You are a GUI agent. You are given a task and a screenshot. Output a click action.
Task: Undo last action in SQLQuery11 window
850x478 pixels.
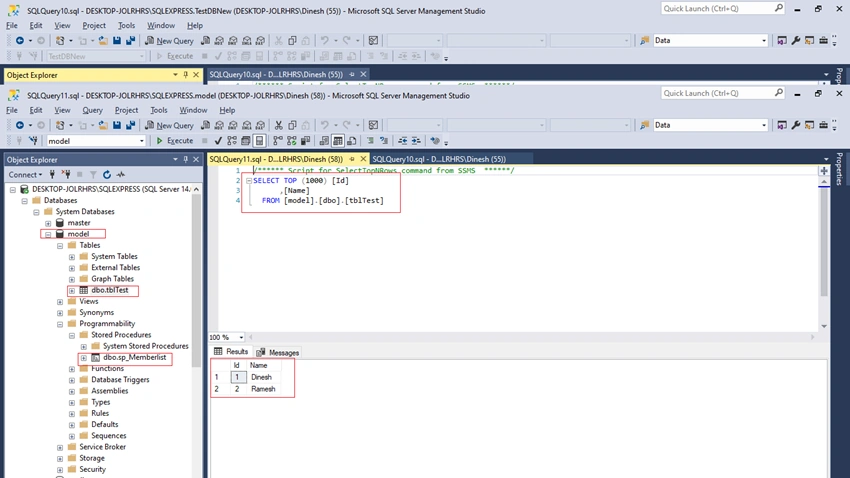[x=324, y=125]
